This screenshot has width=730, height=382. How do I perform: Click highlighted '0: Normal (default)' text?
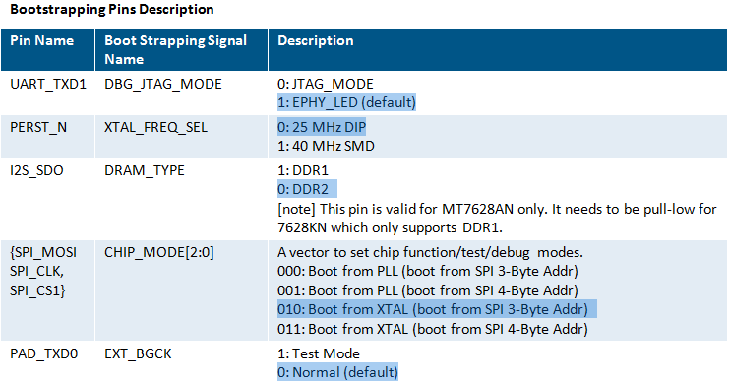coord(338,372)
